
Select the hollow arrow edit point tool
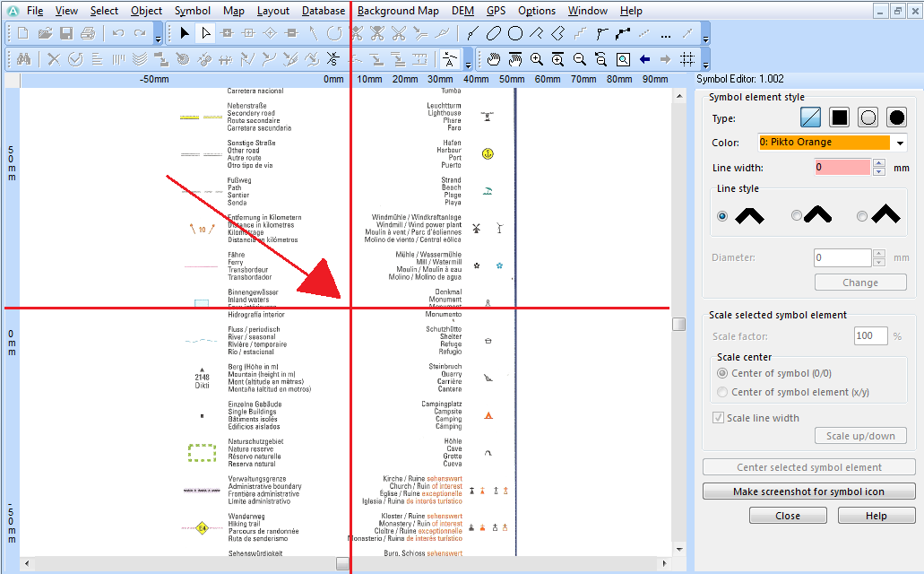[x=205, y=33]
